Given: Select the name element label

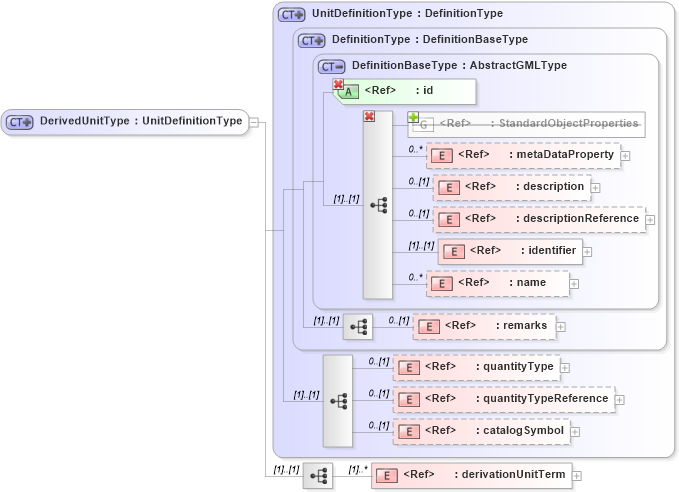Looking at the screenshot, I should click(x=531, y=283).
